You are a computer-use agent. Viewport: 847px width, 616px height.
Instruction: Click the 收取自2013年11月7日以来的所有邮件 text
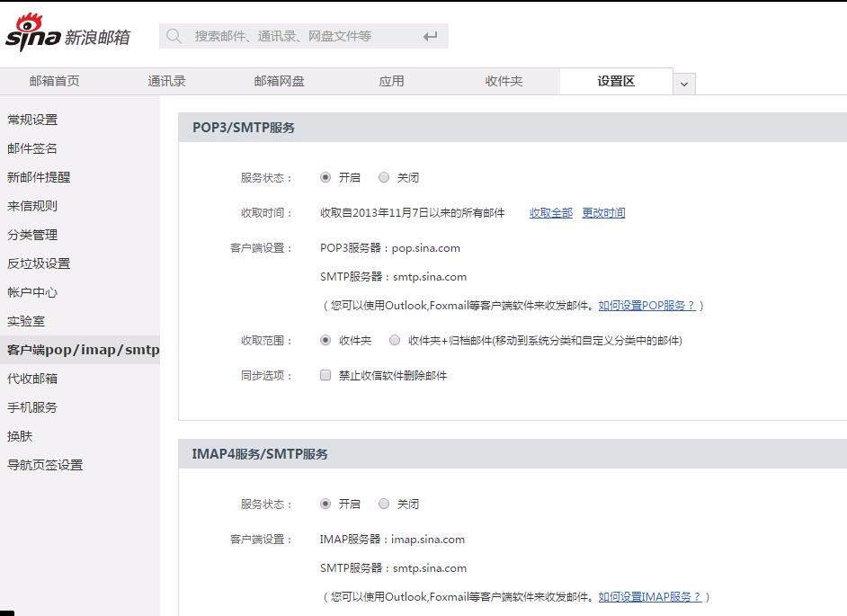[x=412, y=213]
